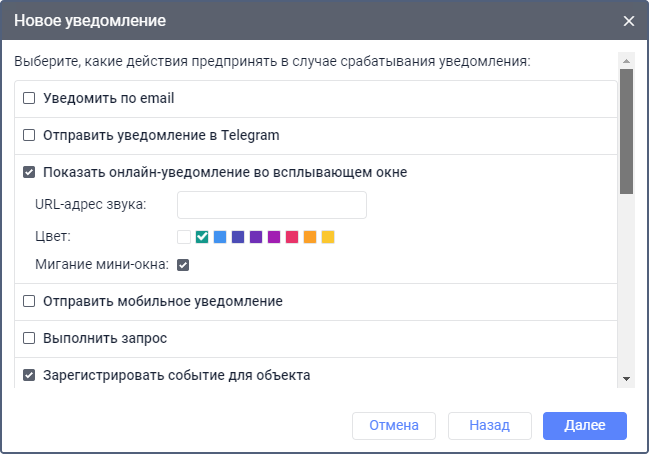Viewport: 649px width, 454px height.
Task: Enable the Уведомить по email checkbox
Action: (x=29, y=99)
